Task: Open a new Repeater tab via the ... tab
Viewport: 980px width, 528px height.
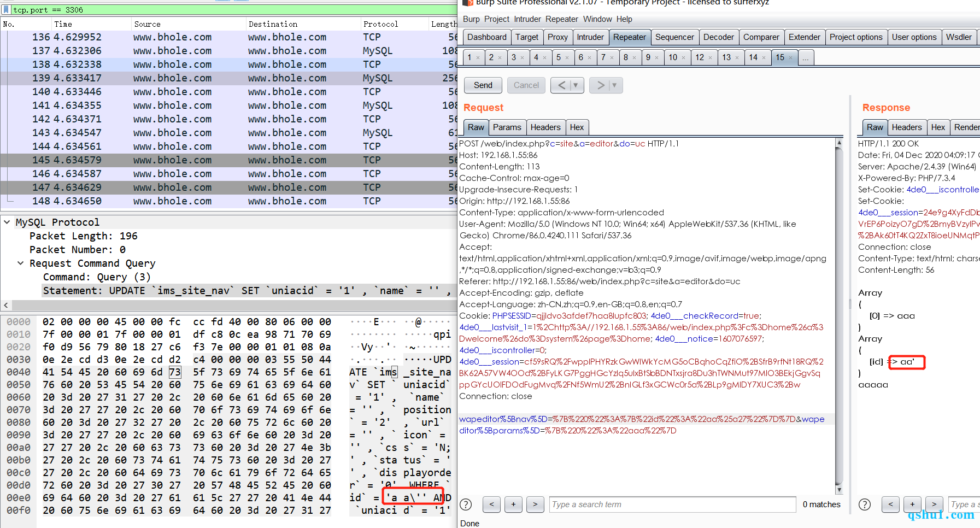Action: pos(806,57)
